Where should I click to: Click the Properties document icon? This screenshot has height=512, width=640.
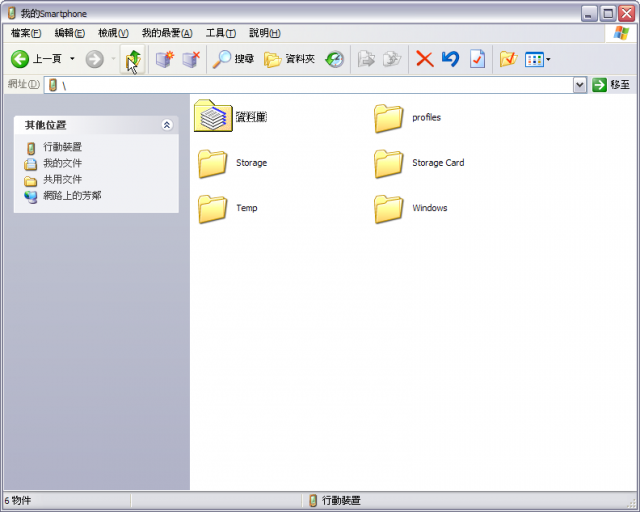pyautogui.click(x=477, y=59)
